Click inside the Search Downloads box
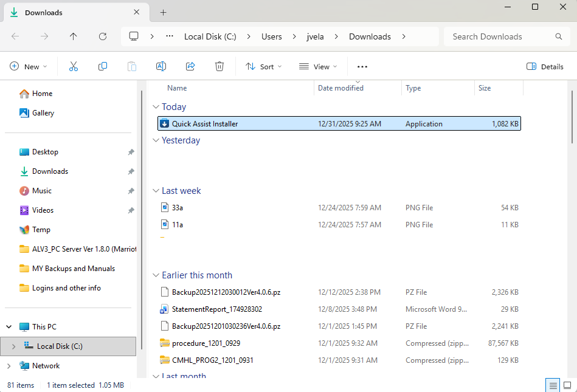Screen dimensions: 577x392 pos(499,36)
